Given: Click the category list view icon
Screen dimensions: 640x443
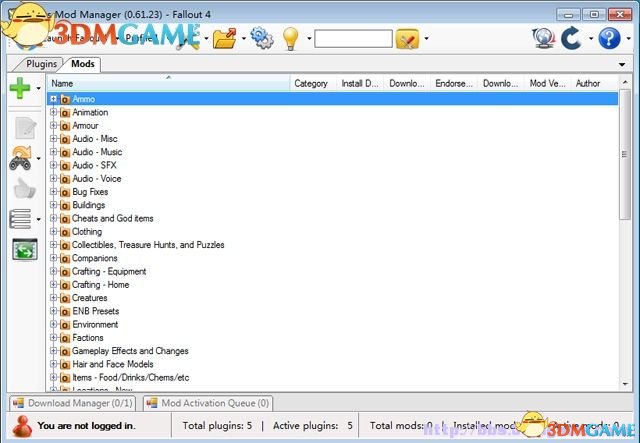Looking at the screenshot, I should point(20,219).
